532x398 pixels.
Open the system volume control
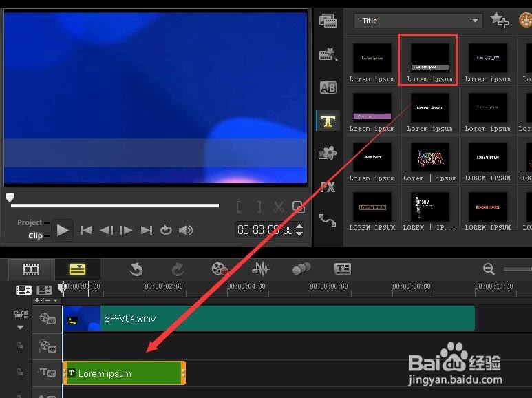[x=186, y=230]
